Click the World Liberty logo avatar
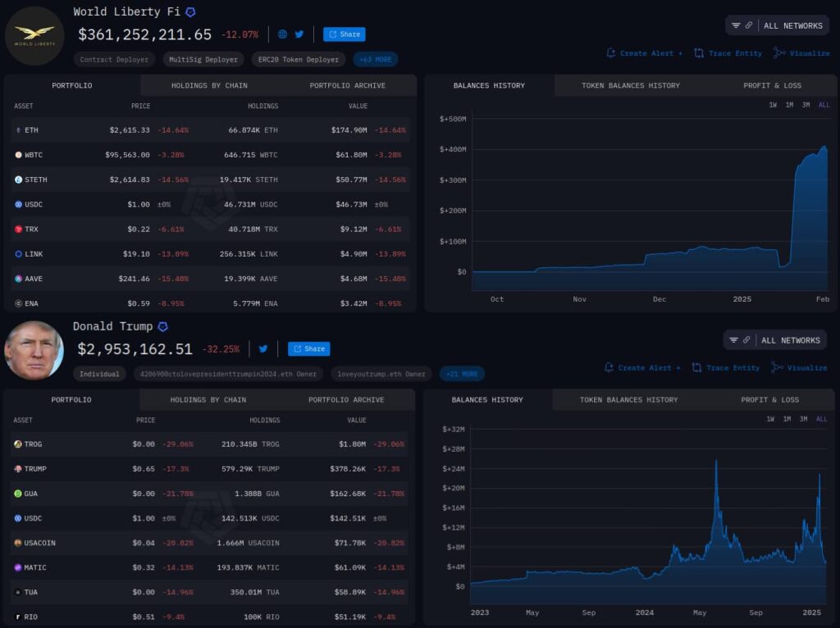This screenshot has height=628, width=840. 34,36
